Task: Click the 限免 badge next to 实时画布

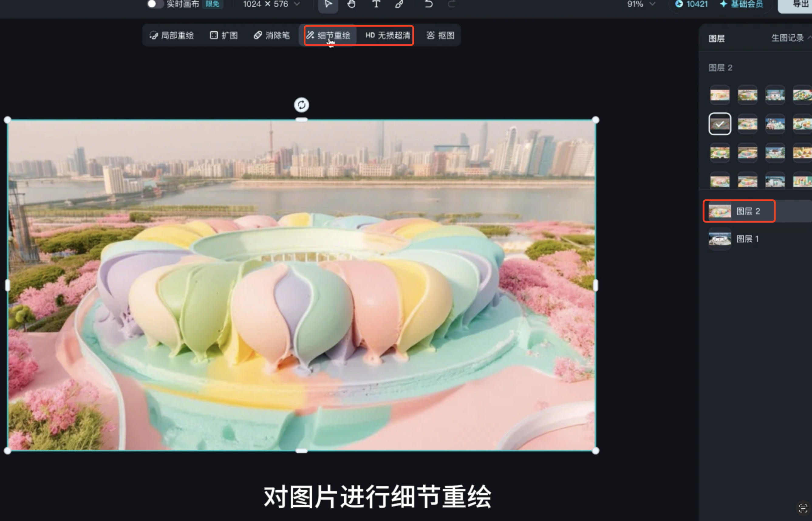Action: [x=213, y=4]
